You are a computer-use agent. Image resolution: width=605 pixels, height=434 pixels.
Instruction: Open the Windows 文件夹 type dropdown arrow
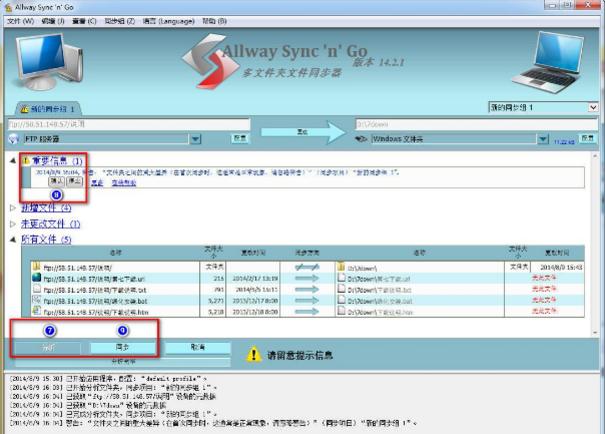click(543, 139)
